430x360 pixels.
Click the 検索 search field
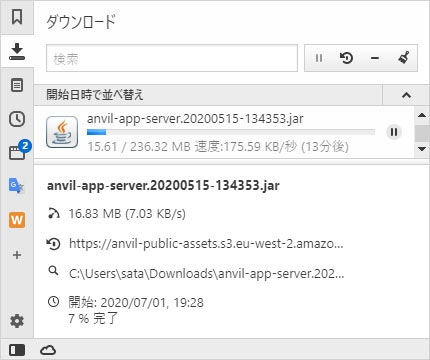point(172,58)
